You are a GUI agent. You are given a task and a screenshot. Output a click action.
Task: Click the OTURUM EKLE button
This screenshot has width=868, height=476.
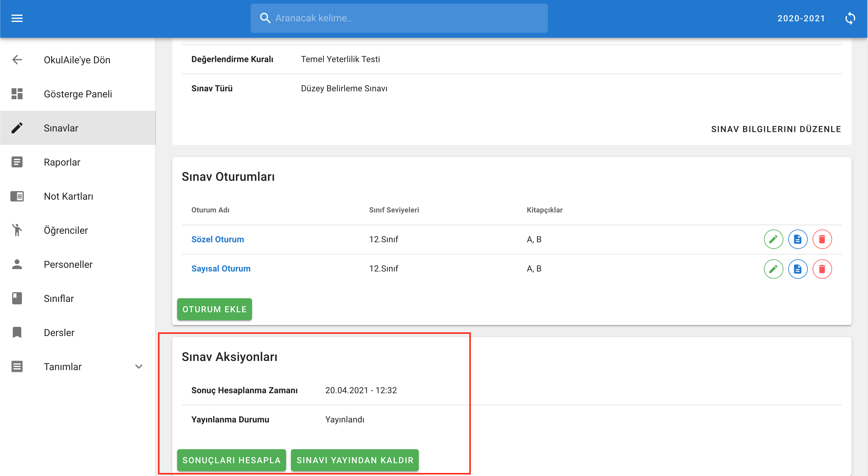point(215,309)
